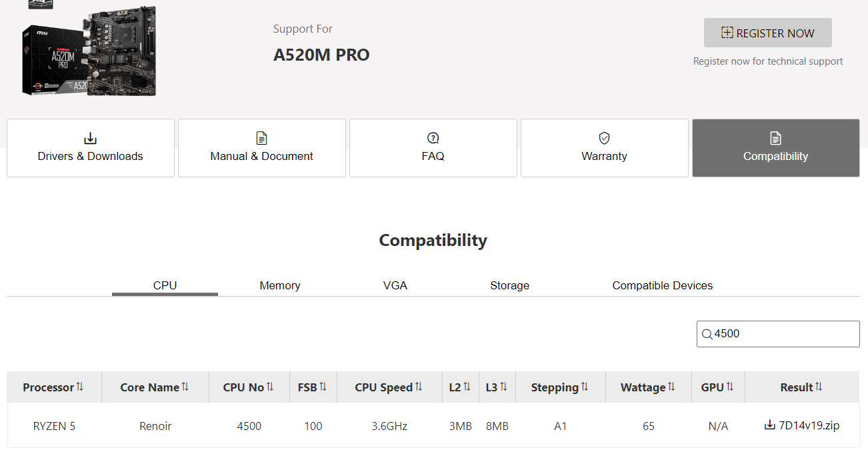Download the 7D14v19.zip file
Screen dimensions: 868x466
[x=809, y=425]
